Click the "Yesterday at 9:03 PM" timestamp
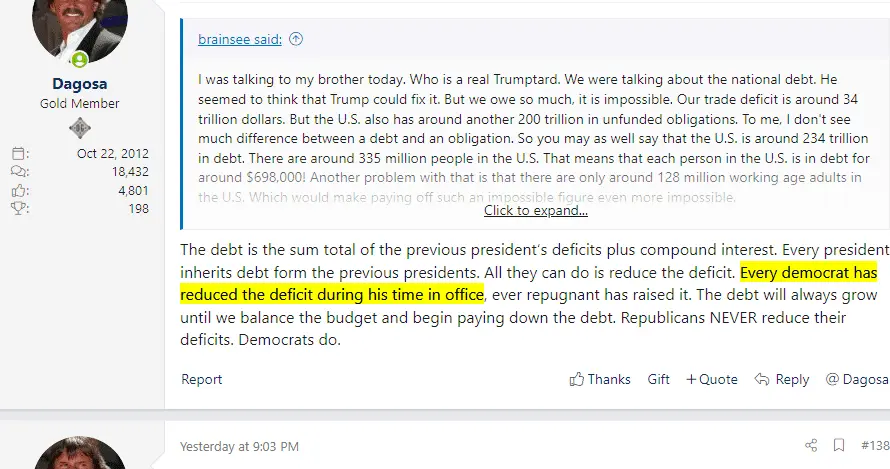890x469 pixels. 239,446
